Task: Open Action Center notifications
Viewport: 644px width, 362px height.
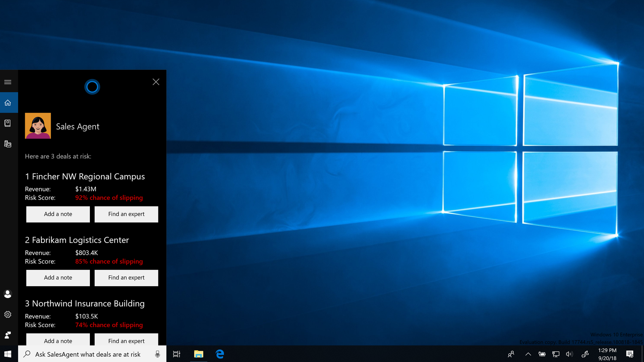Action: point(629,354)
